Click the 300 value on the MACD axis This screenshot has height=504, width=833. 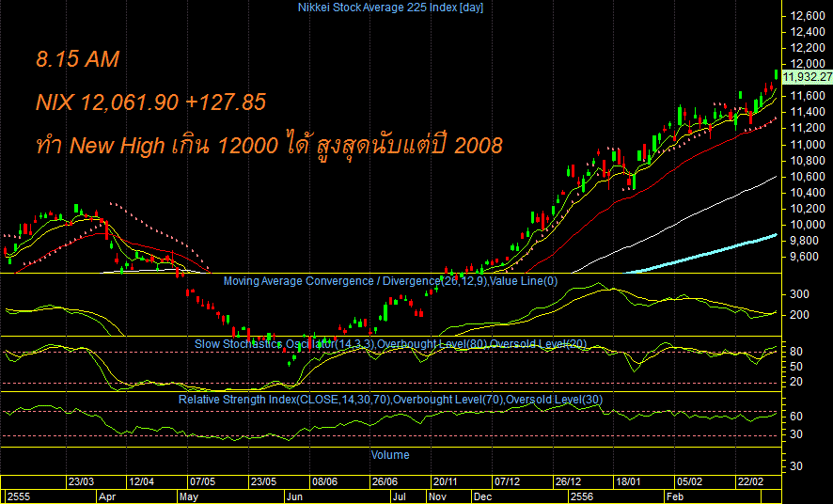pos(800,294)
